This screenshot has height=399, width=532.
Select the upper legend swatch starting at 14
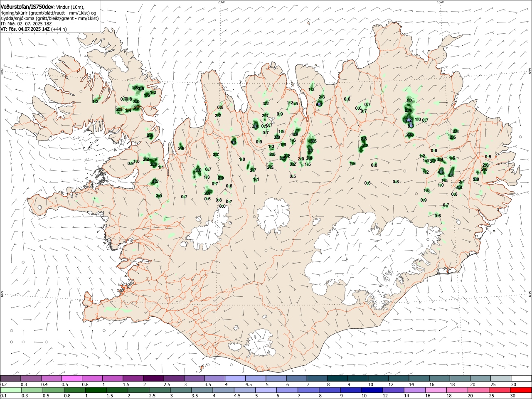coord(419,378)
